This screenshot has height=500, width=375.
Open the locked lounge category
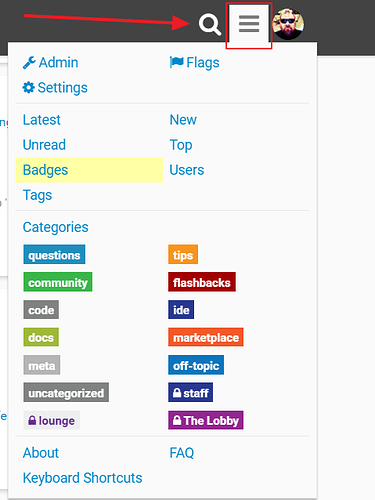[51, 420]
